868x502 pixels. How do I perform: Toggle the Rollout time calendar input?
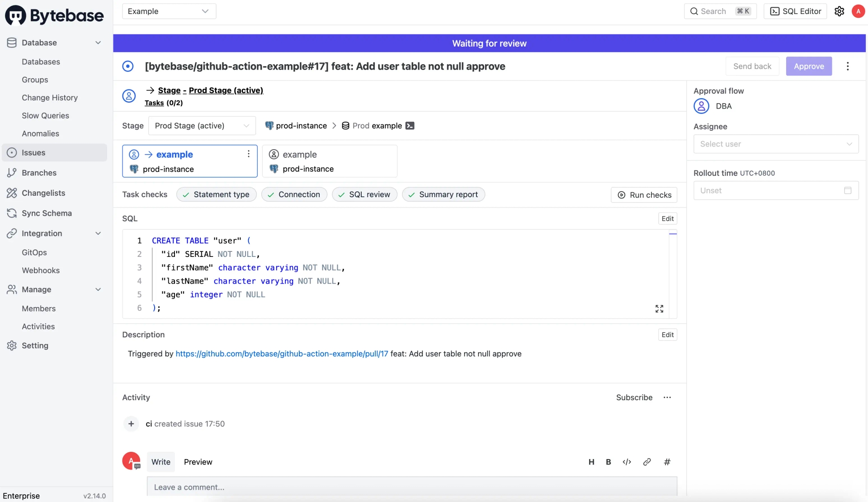(848, 190)
